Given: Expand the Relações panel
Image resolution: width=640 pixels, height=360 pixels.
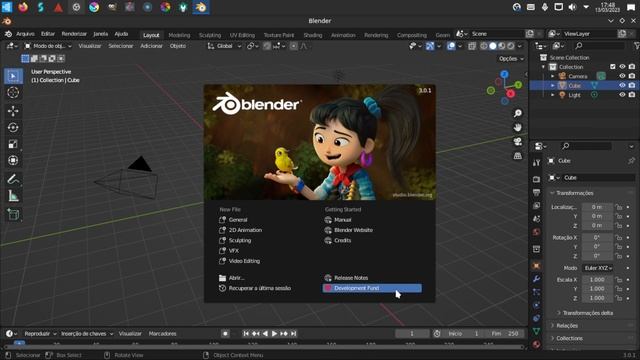Looking at the screenshot, I should pos(567,326).
